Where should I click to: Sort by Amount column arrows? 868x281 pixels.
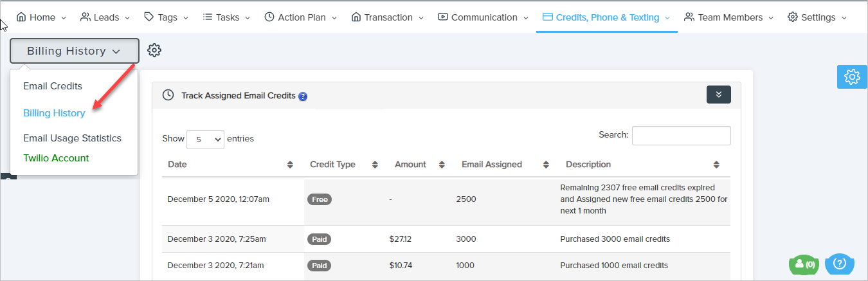(x=442, y=165)
